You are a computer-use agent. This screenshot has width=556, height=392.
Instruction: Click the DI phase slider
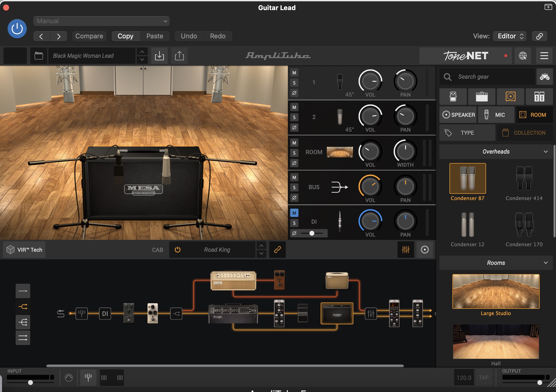(312, 233)
